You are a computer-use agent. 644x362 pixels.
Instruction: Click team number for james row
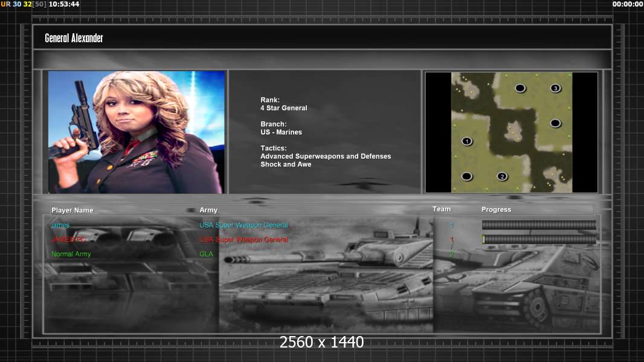(452, 225)
